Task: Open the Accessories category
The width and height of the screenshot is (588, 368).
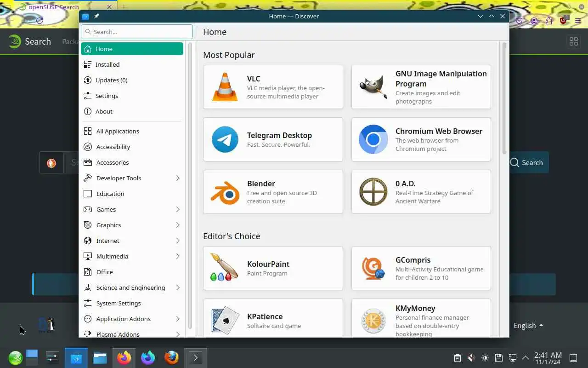Action: tap(132, 162)
